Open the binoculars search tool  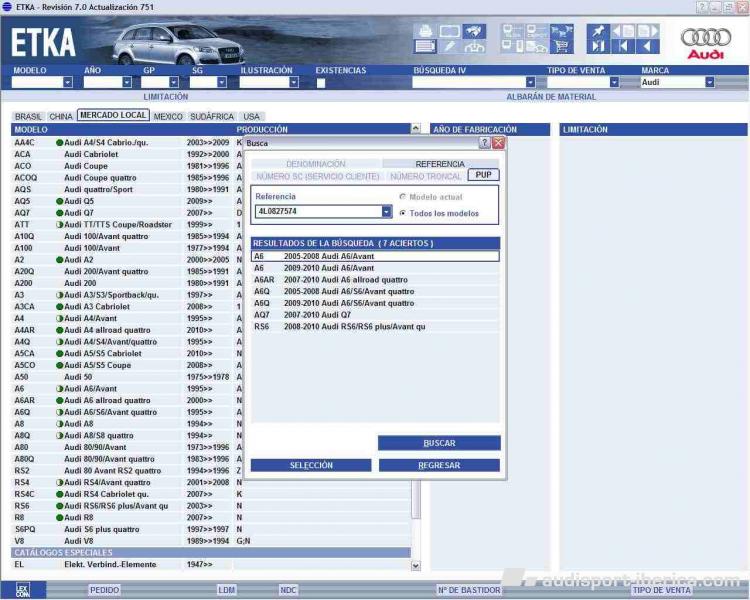(x=474, y=31)
